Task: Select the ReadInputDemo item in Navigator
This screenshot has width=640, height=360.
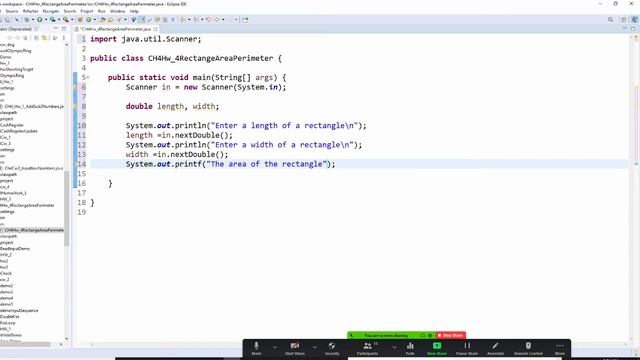Action: click(x=15, y=249)
